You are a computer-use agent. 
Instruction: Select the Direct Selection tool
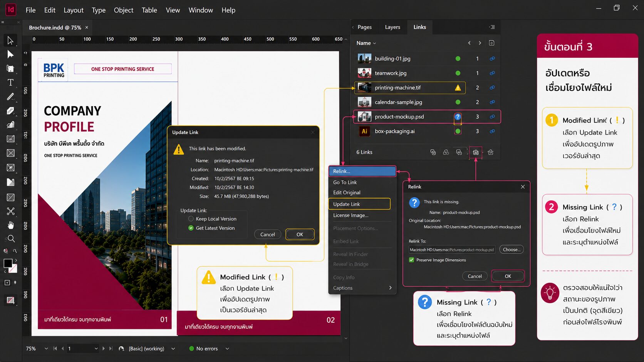[10, 54]
